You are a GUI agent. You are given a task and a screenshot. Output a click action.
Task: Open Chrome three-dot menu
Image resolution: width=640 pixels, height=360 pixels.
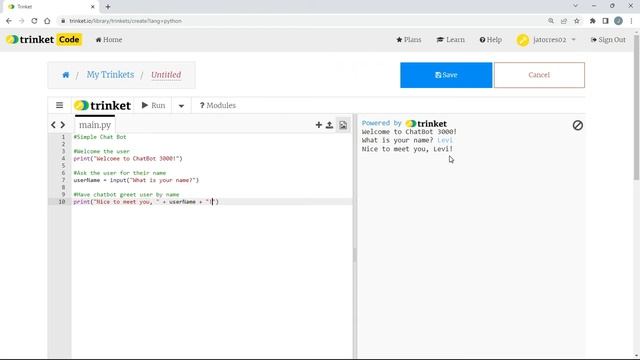(631, 21)
